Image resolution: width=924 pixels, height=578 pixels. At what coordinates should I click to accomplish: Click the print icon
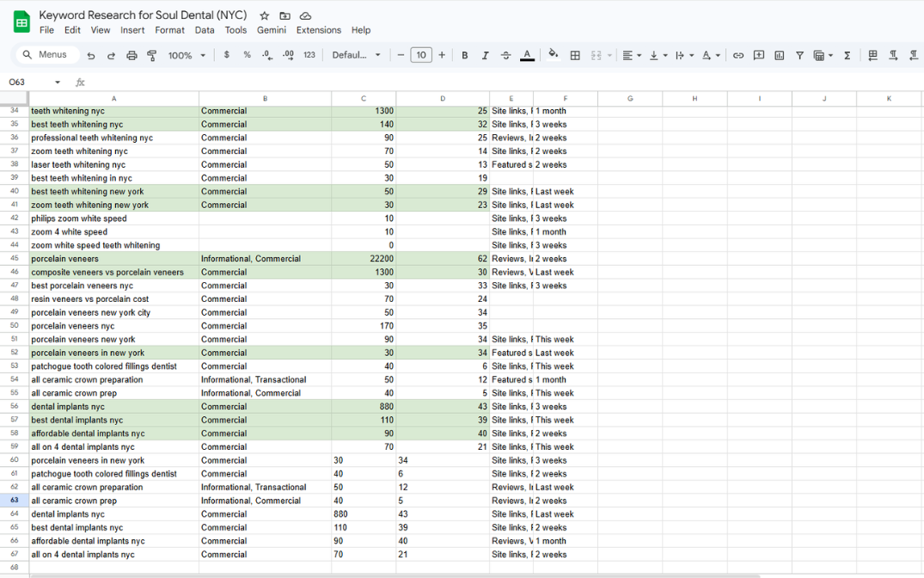coord(132,55)
